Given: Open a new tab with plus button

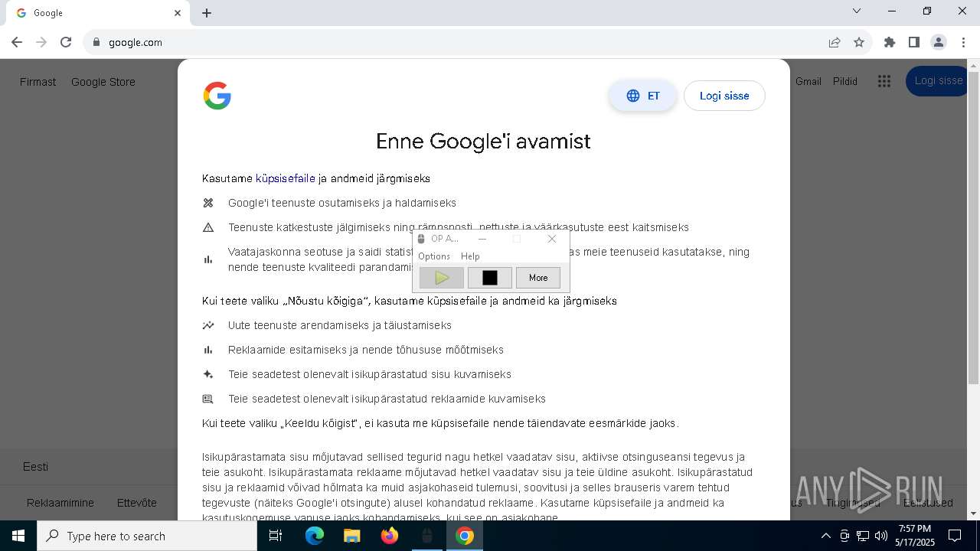Looking at the screenshot, I should click(x=207, y=13).
